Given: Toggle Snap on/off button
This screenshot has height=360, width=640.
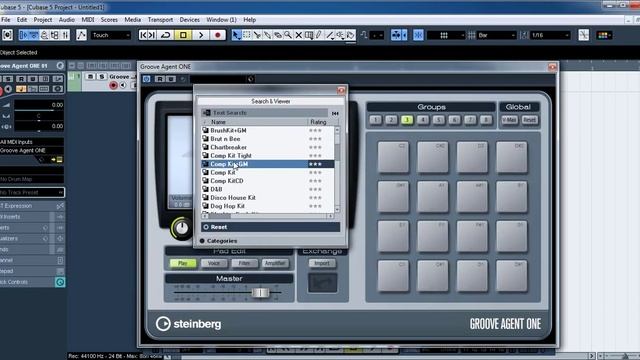Looking at the screenshot, I should (418, 35).
